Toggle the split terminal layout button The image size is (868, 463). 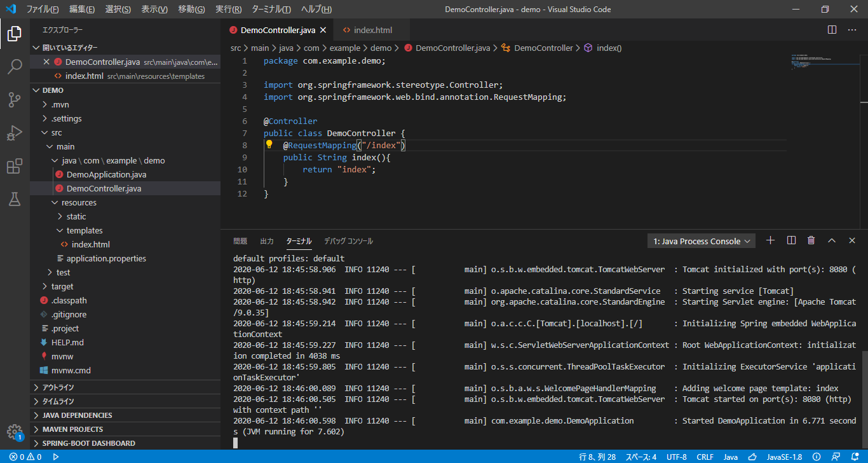click(x=791, y=240)
